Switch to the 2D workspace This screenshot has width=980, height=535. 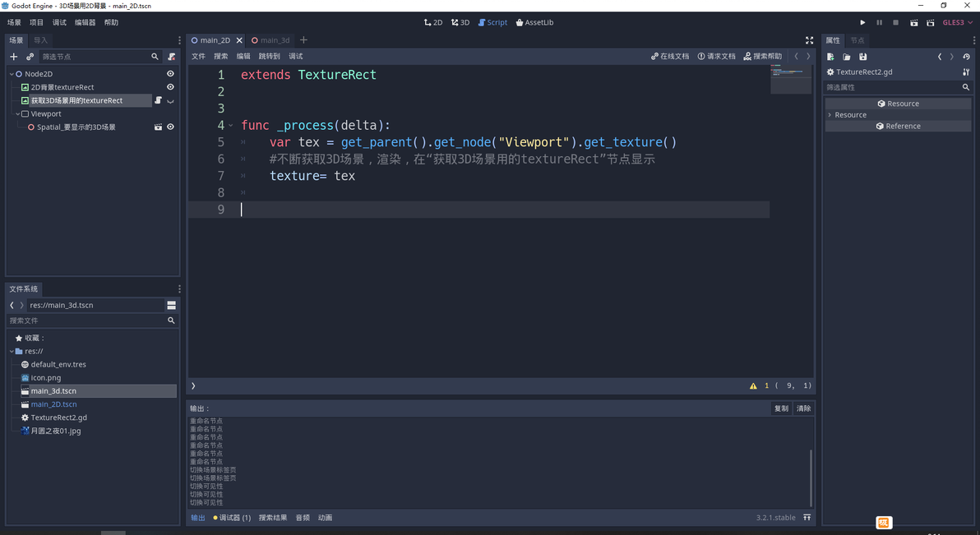click(433, 22)
